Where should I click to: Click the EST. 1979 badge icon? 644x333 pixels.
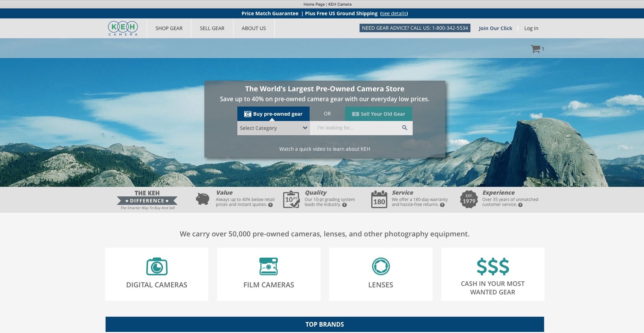pyautogui.click(x=469, y=199)
